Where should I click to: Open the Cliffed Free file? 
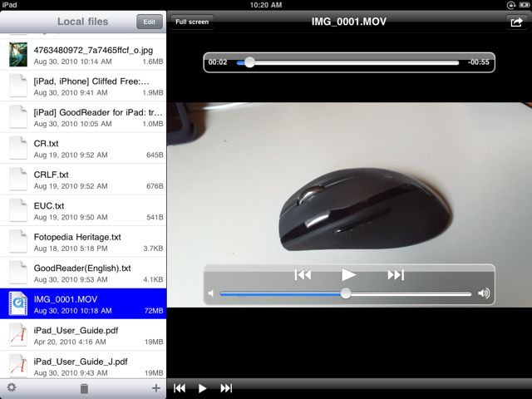tap(83, 86)
